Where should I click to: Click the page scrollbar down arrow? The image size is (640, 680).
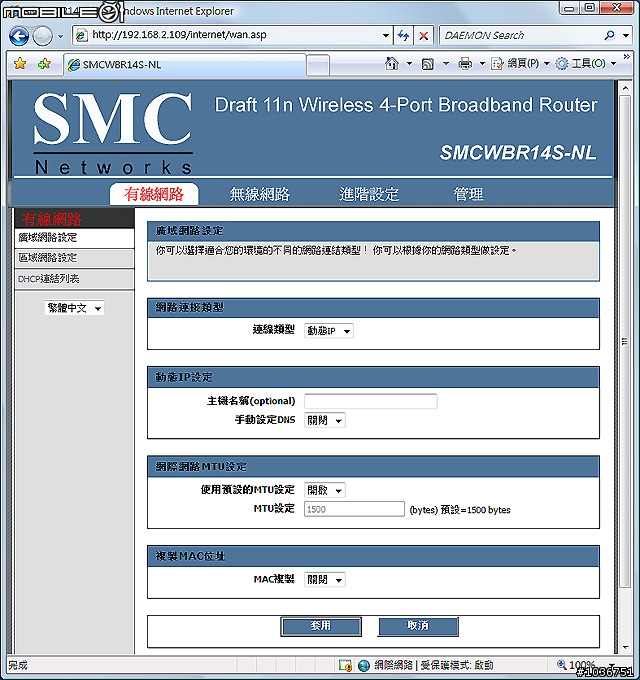[625, 647]
